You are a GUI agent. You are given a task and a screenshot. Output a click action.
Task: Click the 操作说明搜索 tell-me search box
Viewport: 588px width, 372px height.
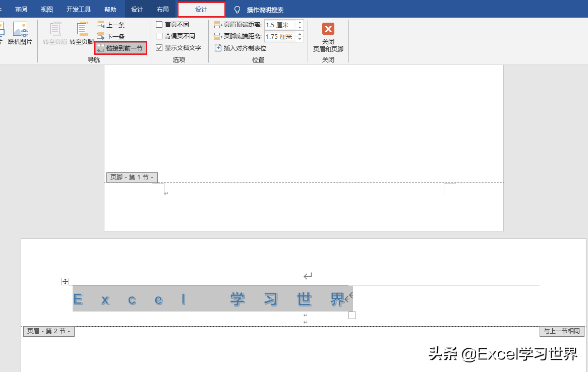point(265,10)
